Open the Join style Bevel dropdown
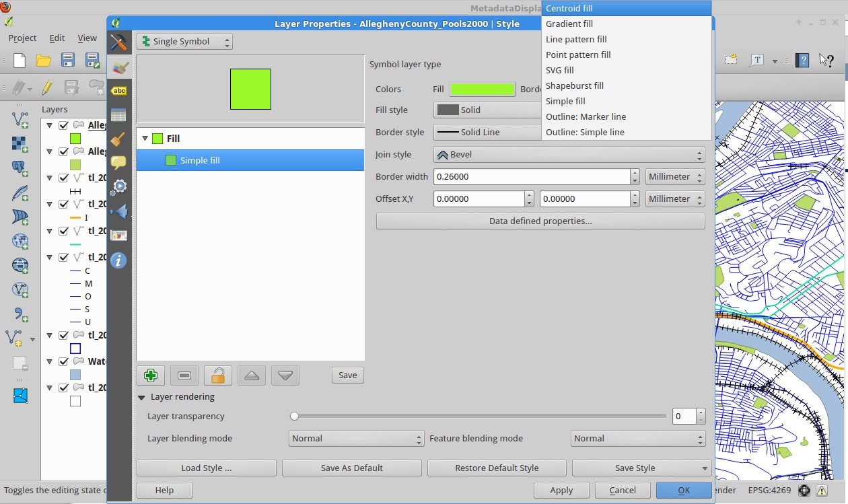This screenshot has height=504, width=848. [569, 155]
